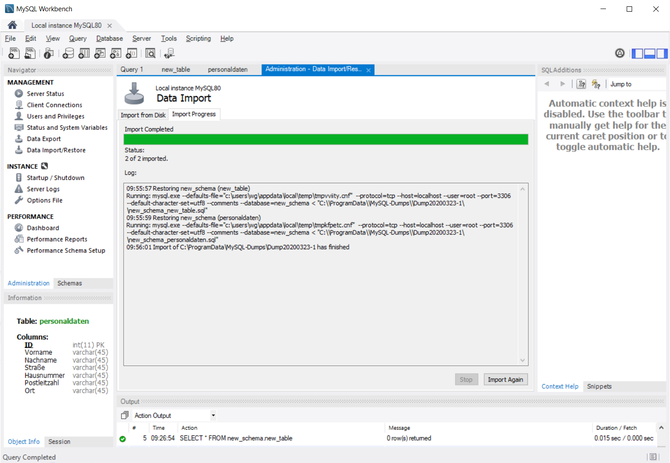The height and width of the screenshot is (463, 670).
Task: Switch to the Session tab
Action: coord(59,442)
